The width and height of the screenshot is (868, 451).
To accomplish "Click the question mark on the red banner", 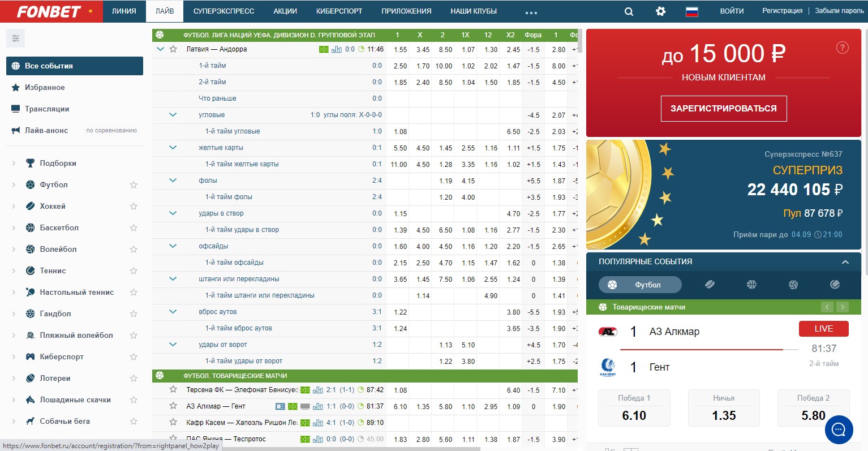I will [x=842, y=48].
